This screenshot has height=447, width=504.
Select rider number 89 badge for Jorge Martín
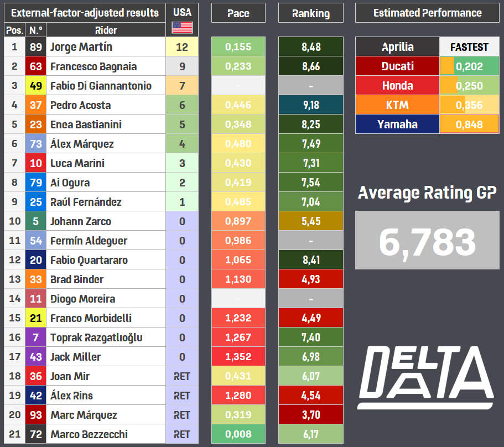tap(35, 47)
